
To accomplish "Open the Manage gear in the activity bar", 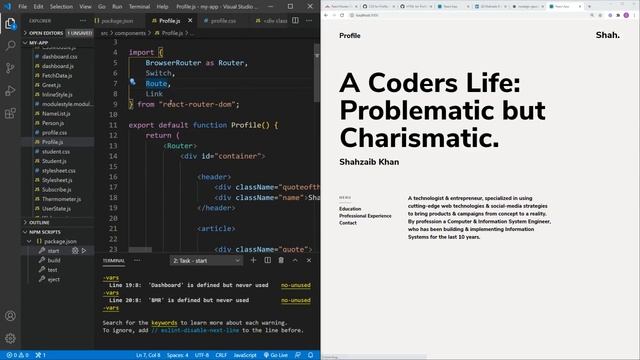I will click(10, 338).
